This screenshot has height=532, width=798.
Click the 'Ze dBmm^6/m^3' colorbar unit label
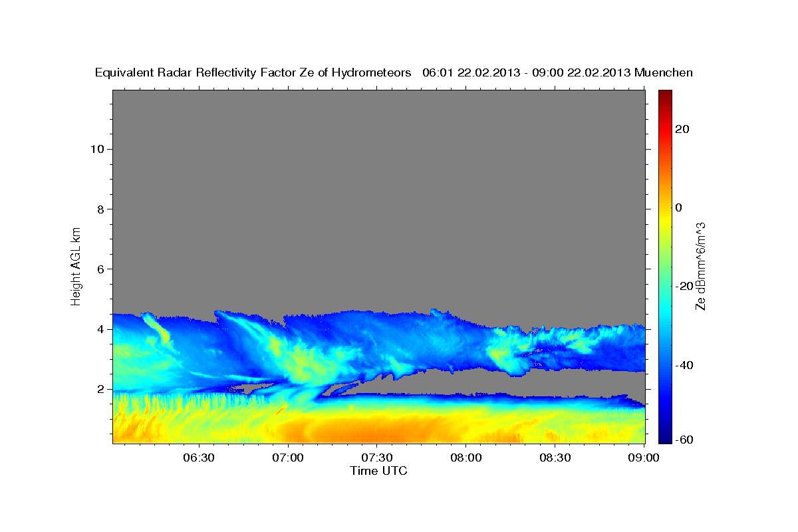pos(700,266)
